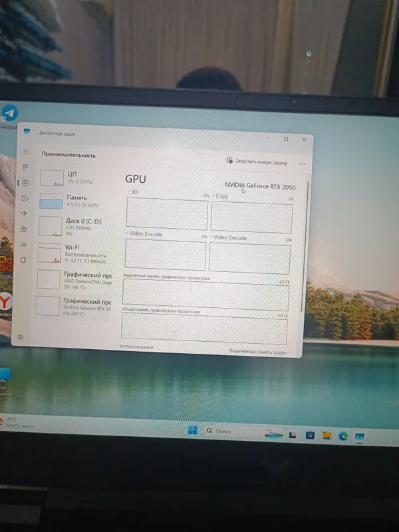Click the GPU pane vertical scrollbar

pyautogui.click(x=305, y=246)
